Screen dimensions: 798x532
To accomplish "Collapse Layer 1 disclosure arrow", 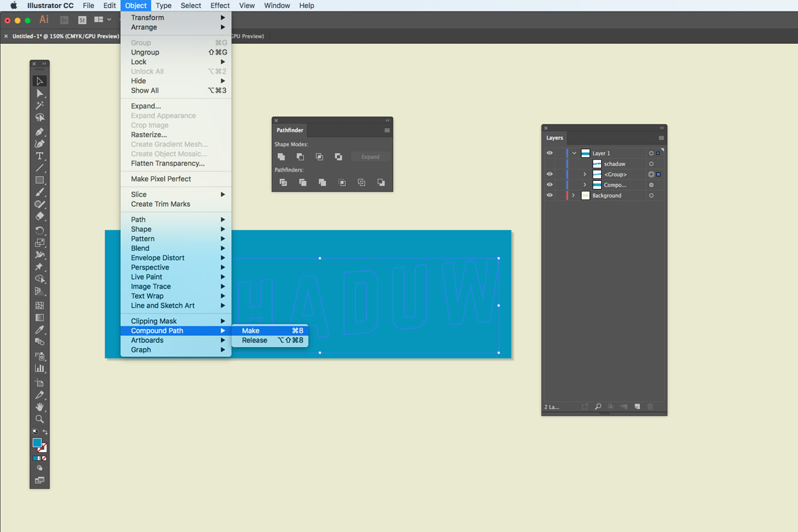I will [x=574, y=153].
